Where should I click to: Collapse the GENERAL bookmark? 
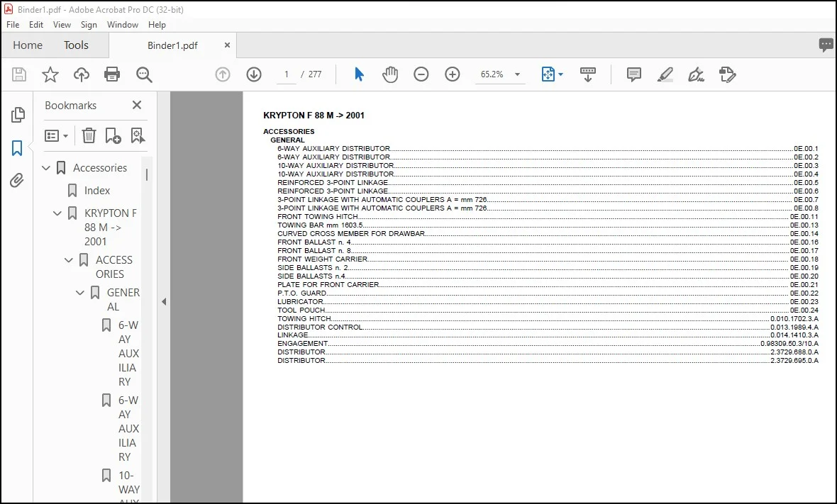(x=80, y=293)
